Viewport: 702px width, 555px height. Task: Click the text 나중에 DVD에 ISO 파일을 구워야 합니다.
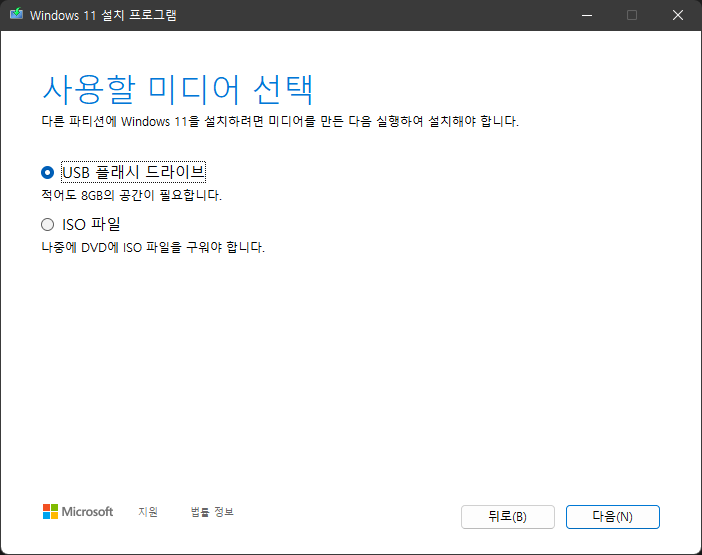pyautogui.click(x=153, y=247)
